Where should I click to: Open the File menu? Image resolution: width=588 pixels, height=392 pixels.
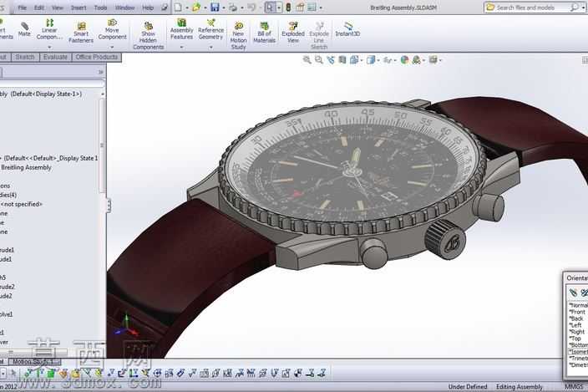click(x=22, y=8)
